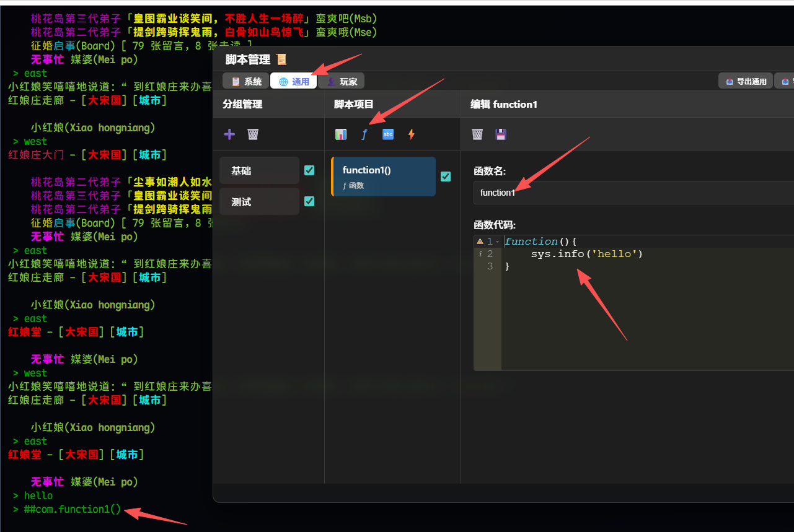Toggle the checkbox on function1() item
Viewport: 794px width, 532px height.
pos(446,176)
